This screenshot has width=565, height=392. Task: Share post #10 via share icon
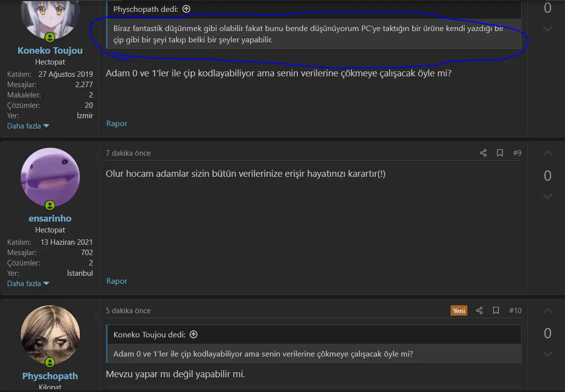[x=479, y=311]
